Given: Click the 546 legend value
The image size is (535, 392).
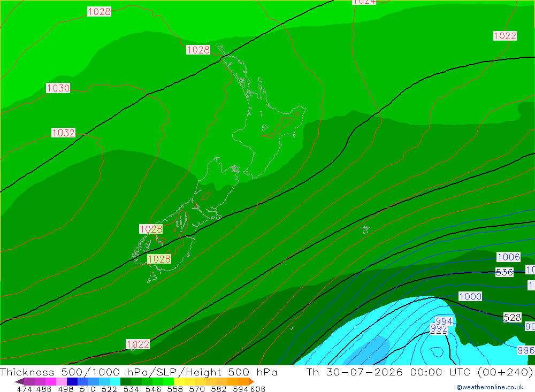Looking at the screenshot, I should 153,389.
